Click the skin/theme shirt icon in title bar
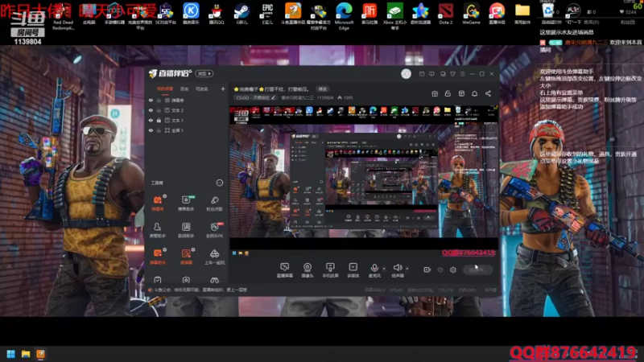The height and width of the screenshot is (362, 644). click(452, 74)
